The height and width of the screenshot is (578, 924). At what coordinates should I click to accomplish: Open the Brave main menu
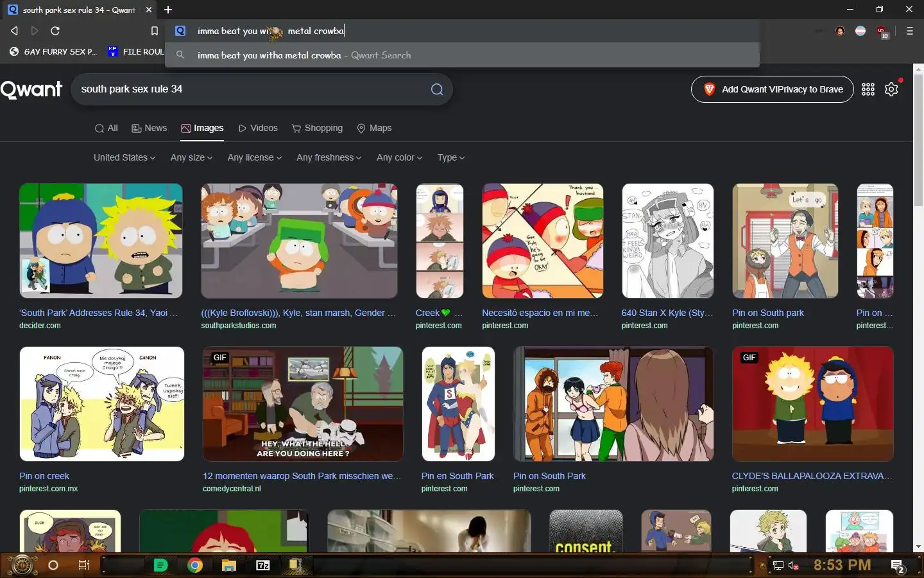[909, 31]
